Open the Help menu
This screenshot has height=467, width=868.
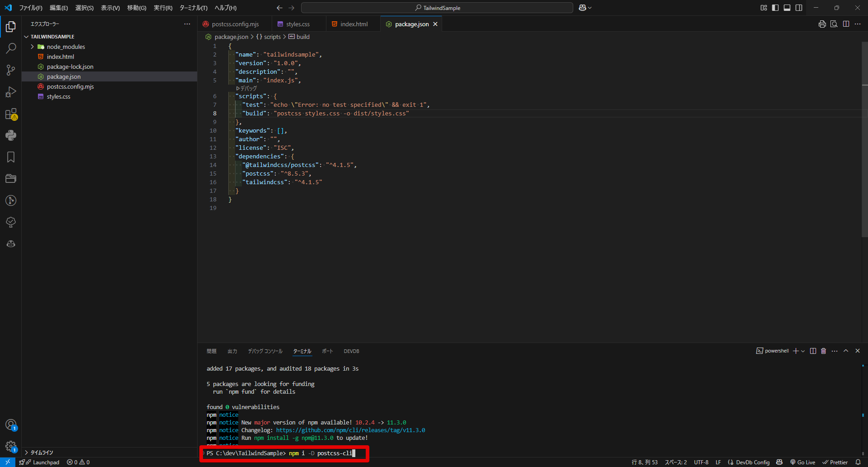click(225, 8)
